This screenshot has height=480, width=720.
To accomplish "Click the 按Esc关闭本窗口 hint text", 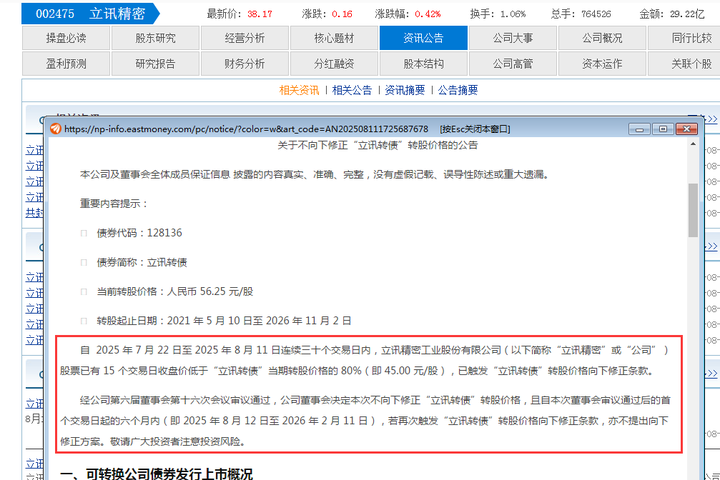I will tap(475, 129).
